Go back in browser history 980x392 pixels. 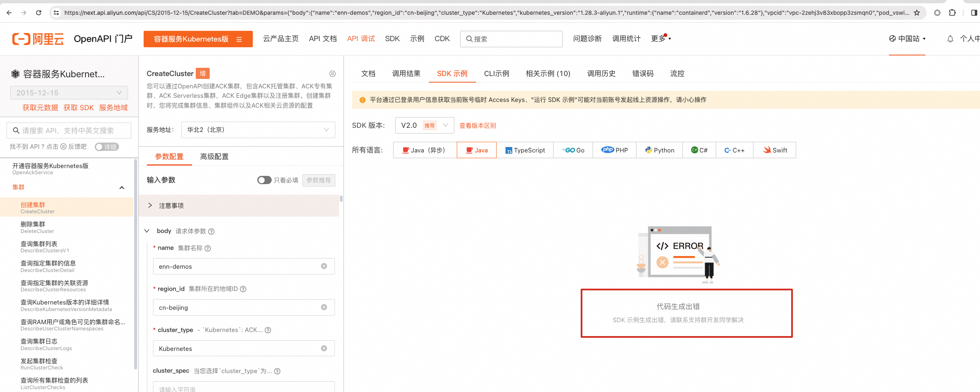tap(9, 13)
